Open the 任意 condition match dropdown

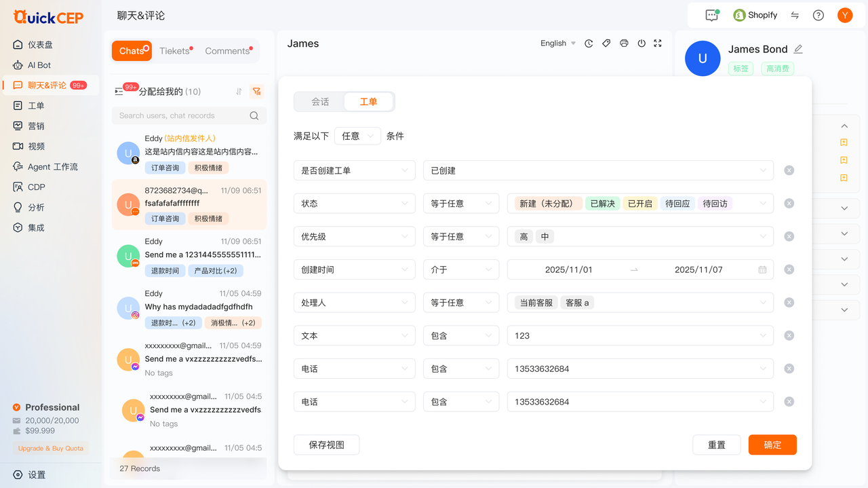[357, 136]
